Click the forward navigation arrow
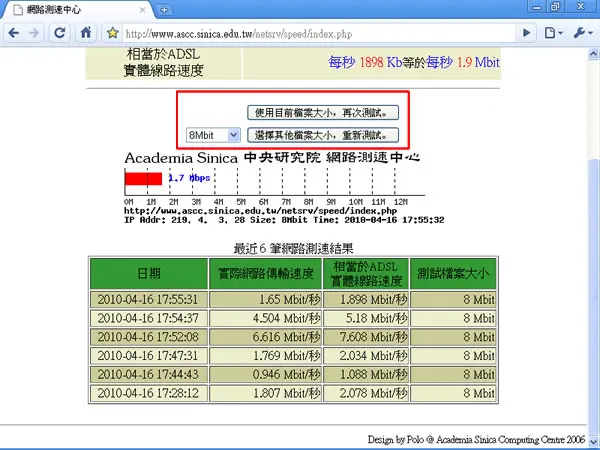Screen dimensions: 600x450 tap(34, 33)
